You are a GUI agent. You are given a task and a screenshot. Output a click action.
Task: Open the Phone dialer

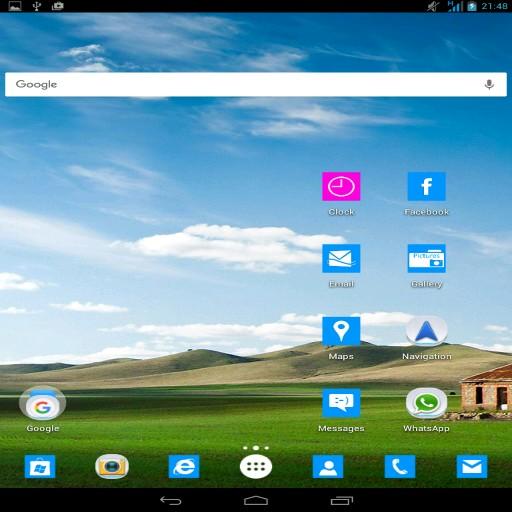(400, 466)
